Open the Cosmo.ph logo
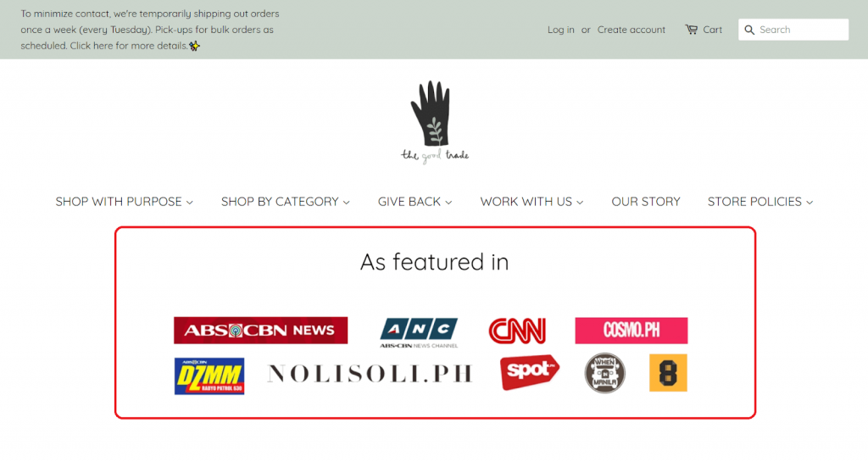 coord(631,331)
